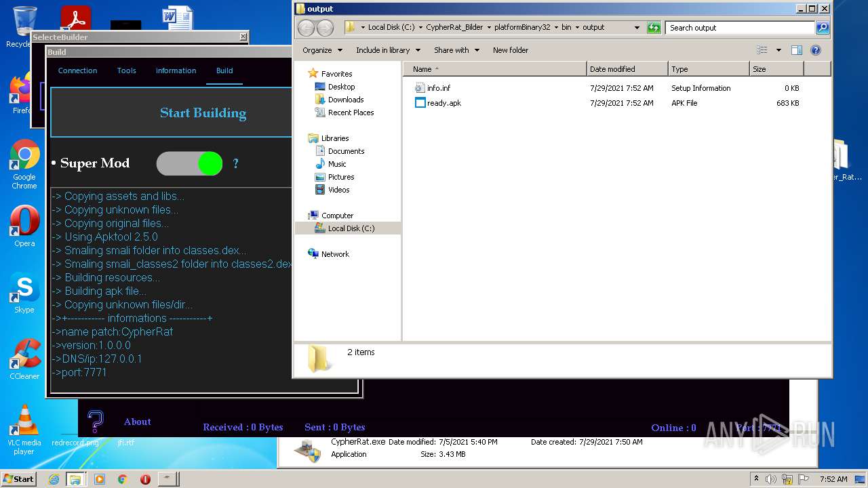Open the Recycle Bin
The image size is (868, 488).
pyautogui.click(x=23, y=26)
